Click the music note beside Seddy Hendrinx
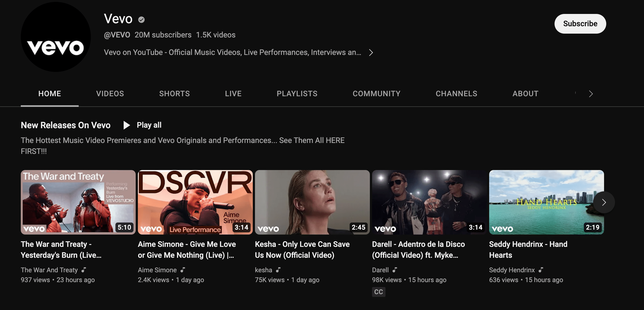 (541, 270)
